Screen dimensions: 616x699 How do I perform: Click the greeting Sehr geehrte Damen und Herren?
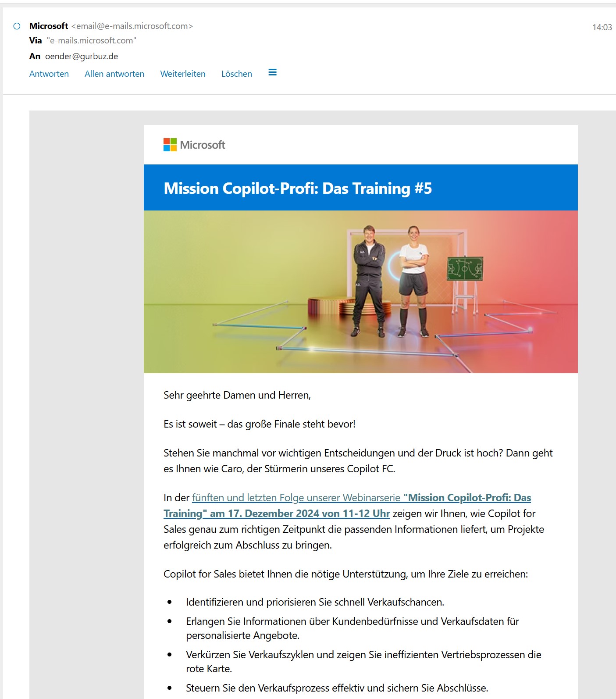[237, 395]
